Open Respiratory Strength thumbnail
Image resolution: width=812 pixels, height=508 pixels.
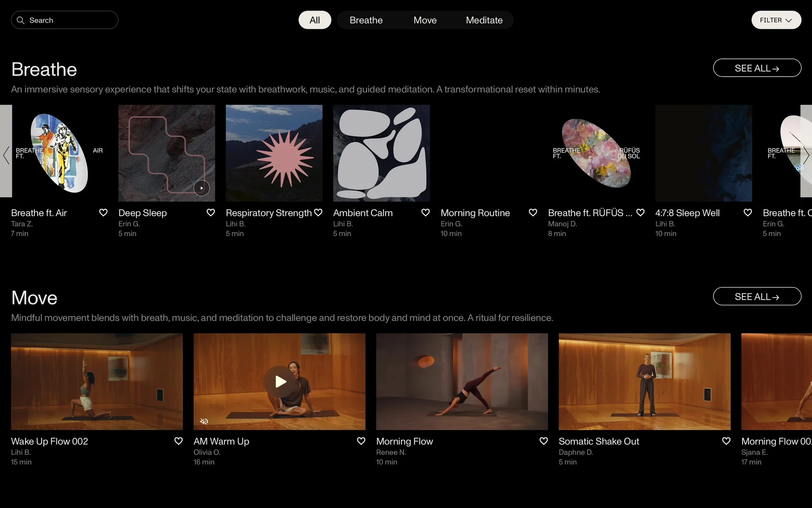coord(274,153)
